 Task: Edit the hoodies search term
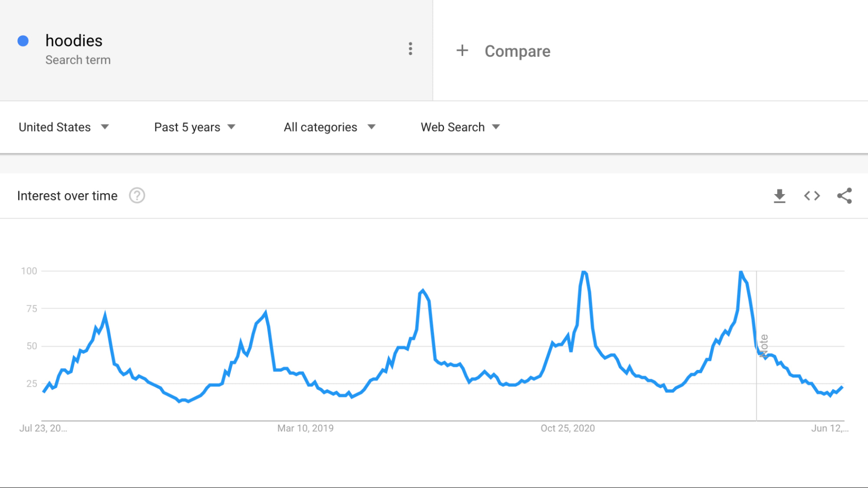tap(74, 41)
